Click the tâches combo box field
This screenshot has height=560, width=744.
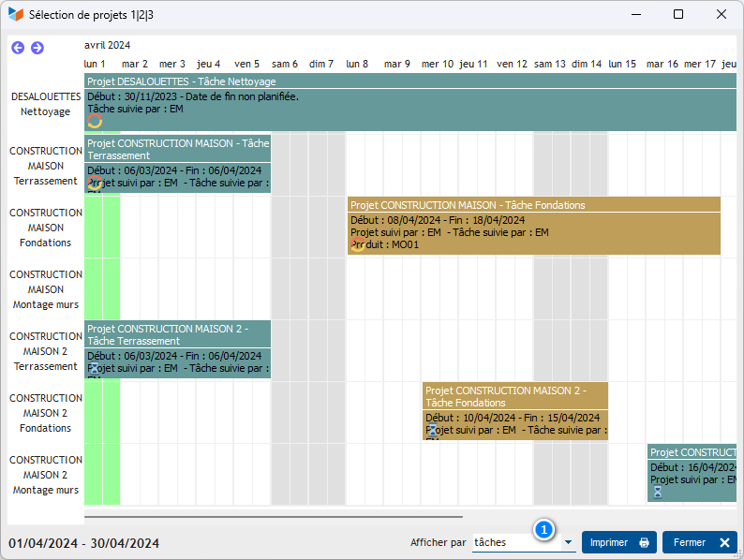513,542
